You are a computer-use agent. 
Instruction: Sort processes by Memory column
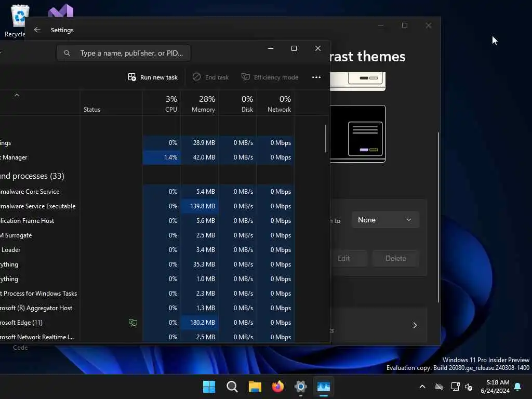pyautogui.click(x=199, y=103)
